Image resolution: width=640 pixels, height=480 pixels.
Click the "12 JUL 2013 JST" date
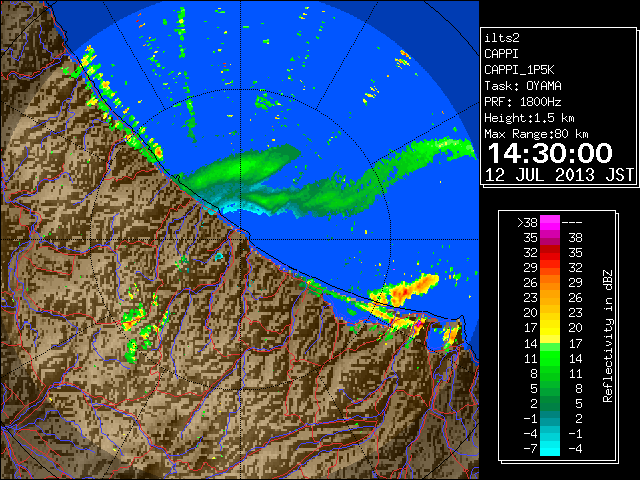click(x=559, y=175)
